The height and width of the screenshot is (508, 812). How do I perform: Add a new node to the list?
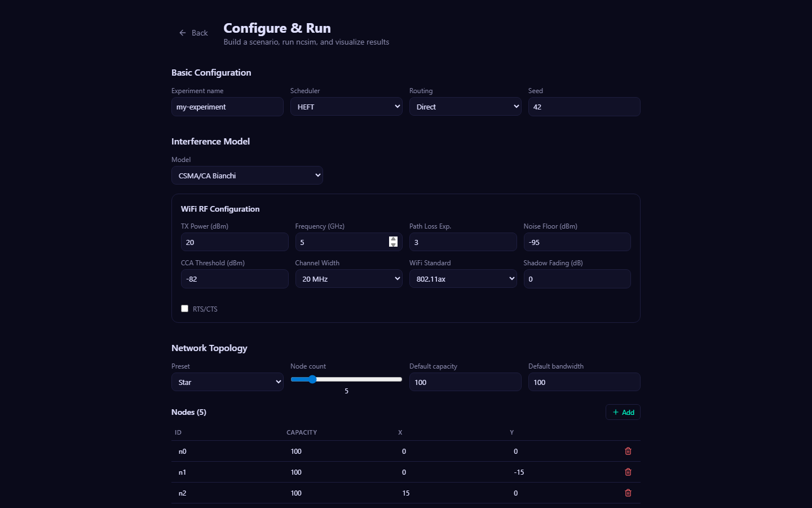click(x=623, y=412)
